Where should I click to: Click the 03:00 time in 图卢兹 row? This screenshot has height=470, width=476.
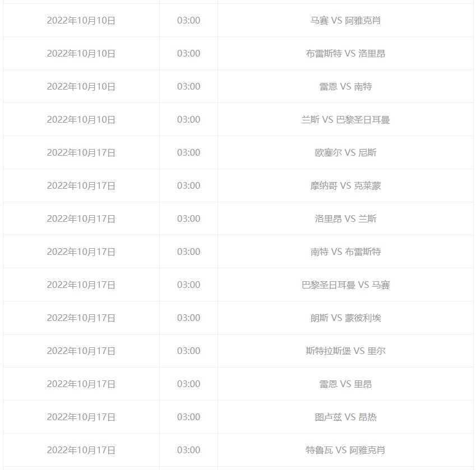[x=188, y=417]
